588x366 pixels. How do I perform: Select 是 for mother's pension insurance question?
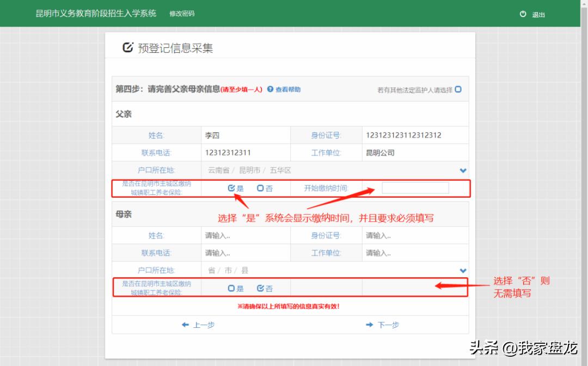[x=230, y=288]
